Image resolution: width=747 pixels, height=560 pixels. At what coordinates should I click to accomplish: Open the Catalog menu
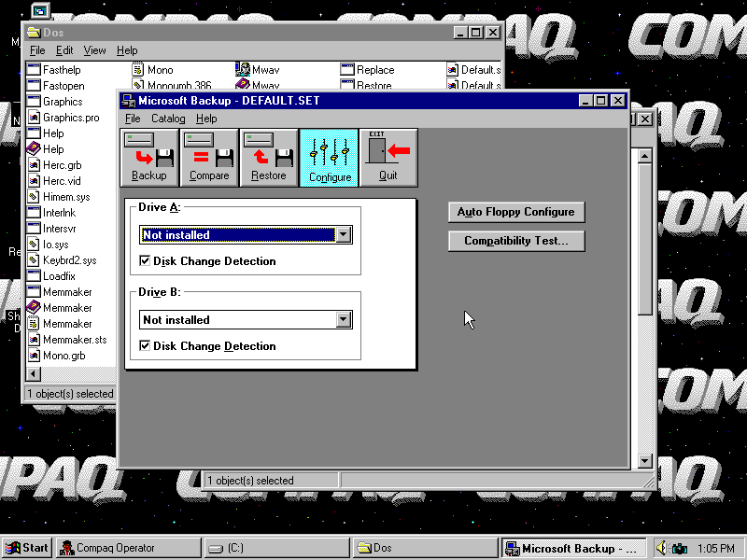[x=168, y=119]
